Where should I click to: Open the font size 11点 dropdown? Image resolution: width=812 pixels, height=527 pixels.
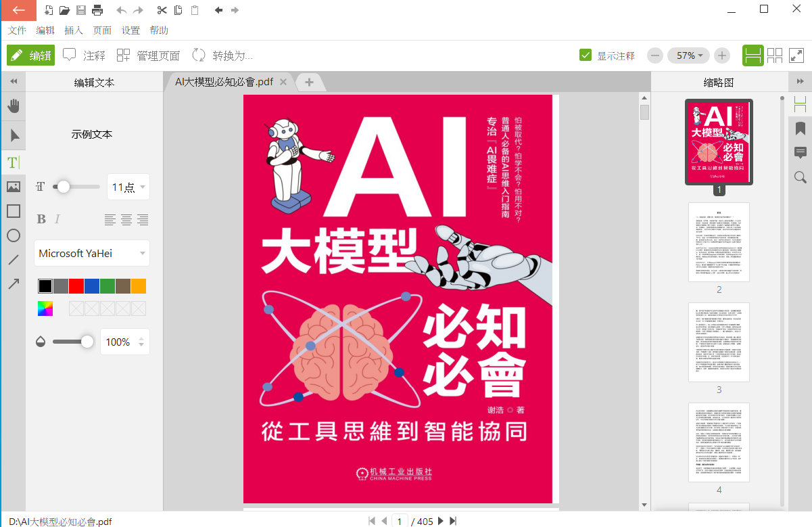point(128,187)
